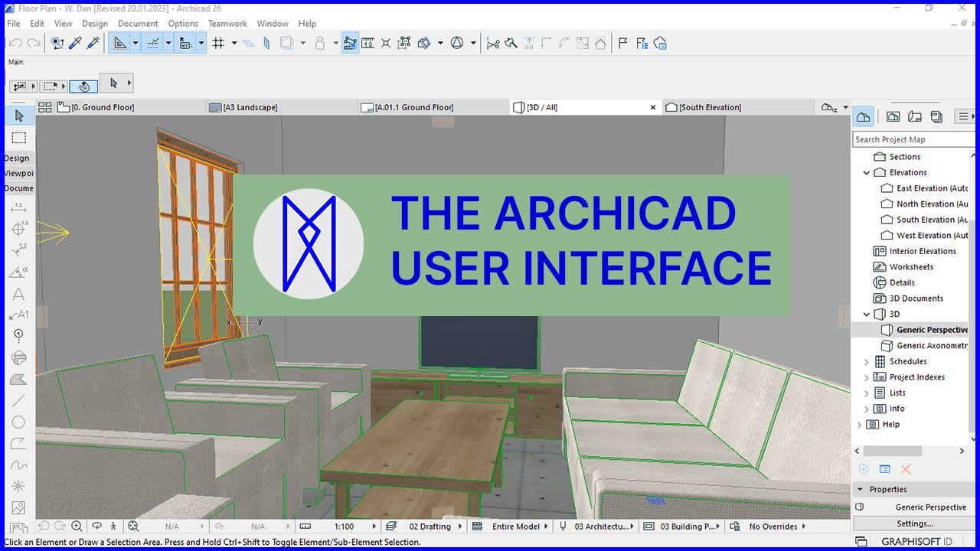The width and height of the screenshot is (980, 551).
Task: Toggle the Grid Snap button
Action: point(219,44)
